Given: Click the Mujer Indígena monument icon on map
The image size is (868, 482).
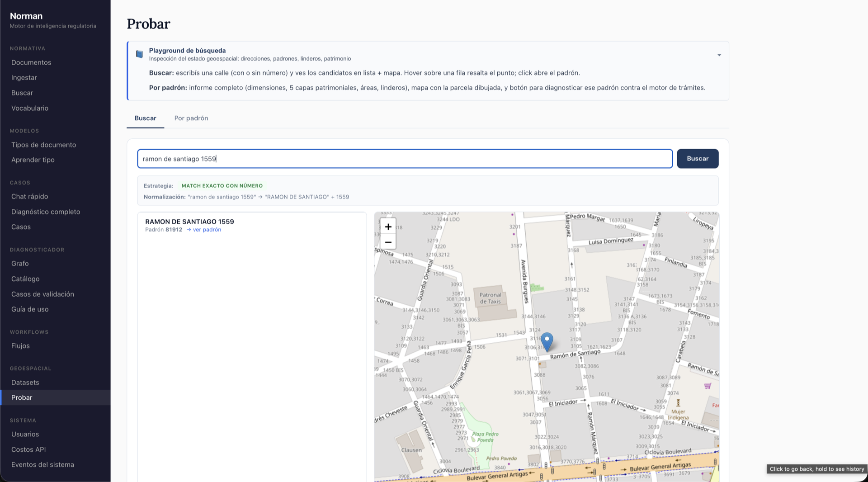Looking at the screenshot, I should pos(678,403).
